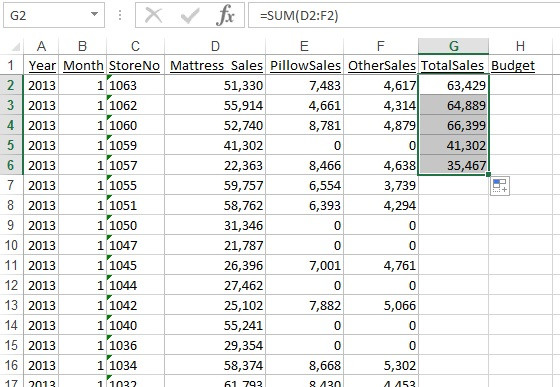Click the Enter checkmark icon in formula bar

tap(190, 16)
